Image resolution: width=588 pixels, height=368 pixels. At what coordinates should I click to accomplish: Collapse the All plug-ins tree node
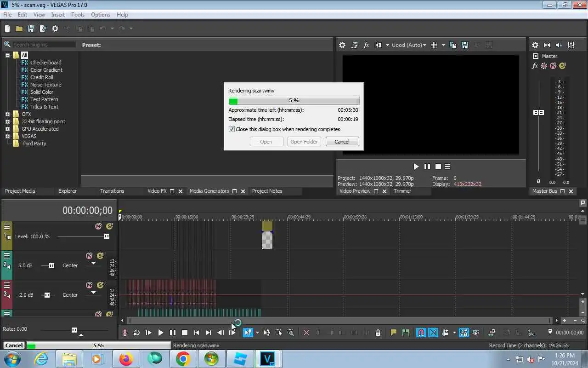point(7,55)
